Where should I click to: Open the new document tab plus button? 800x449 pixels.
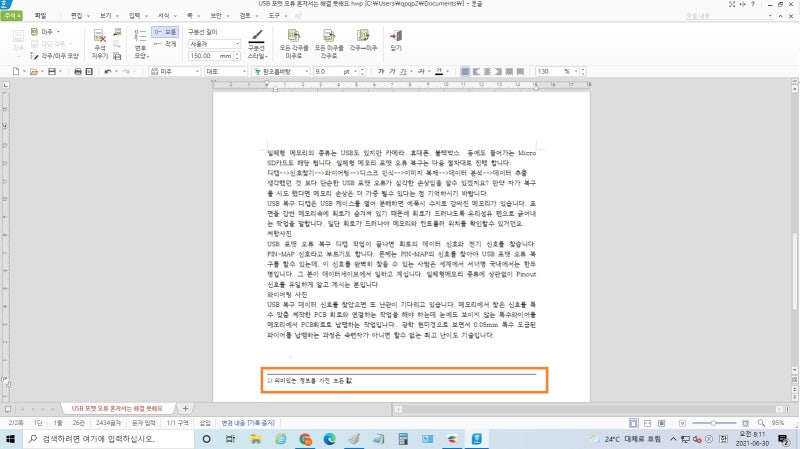185,408
